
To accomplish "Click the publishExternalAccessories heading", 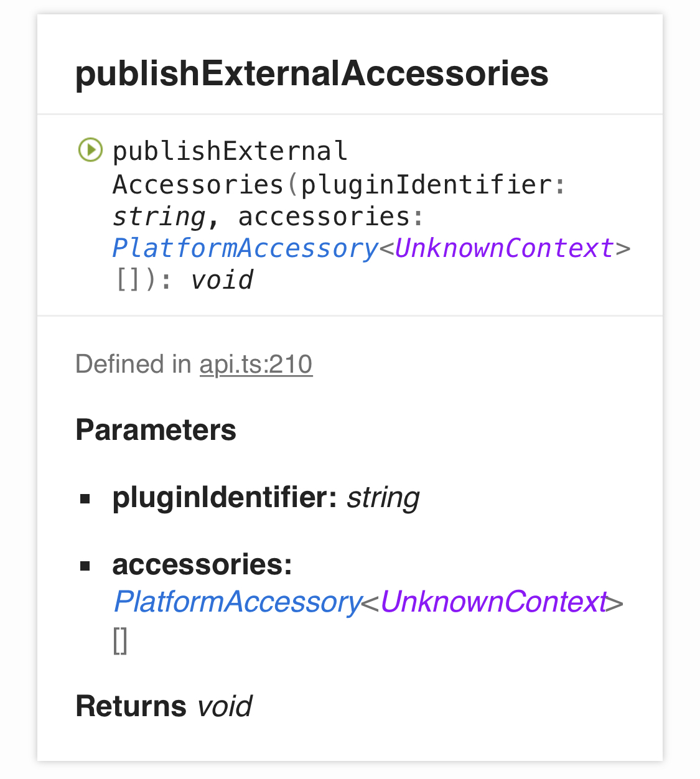I will [312, 73].
